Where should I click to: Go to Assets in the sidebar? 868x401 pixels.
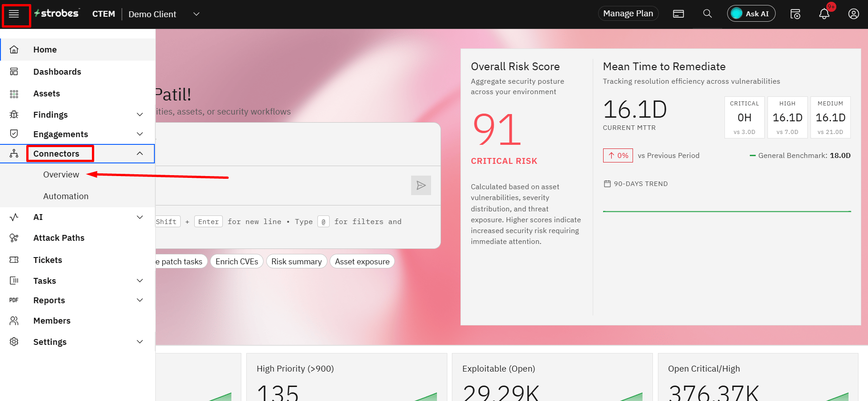point(47,94)
